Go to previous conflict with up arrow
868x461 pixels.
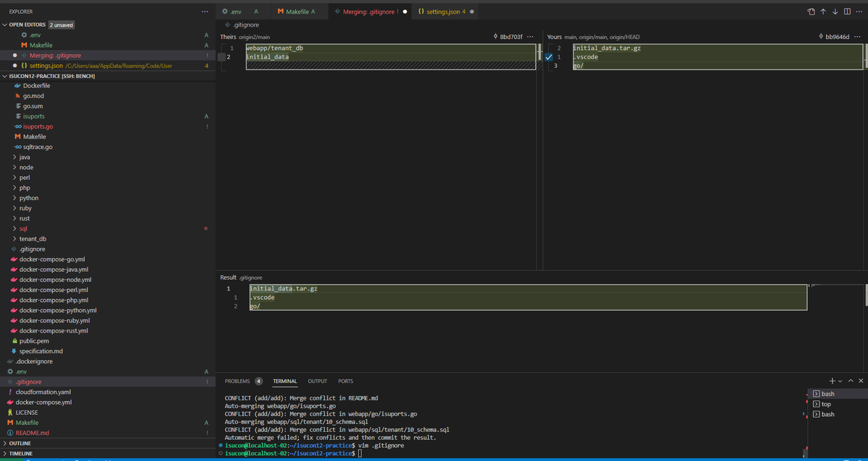(x=823, y=12)
